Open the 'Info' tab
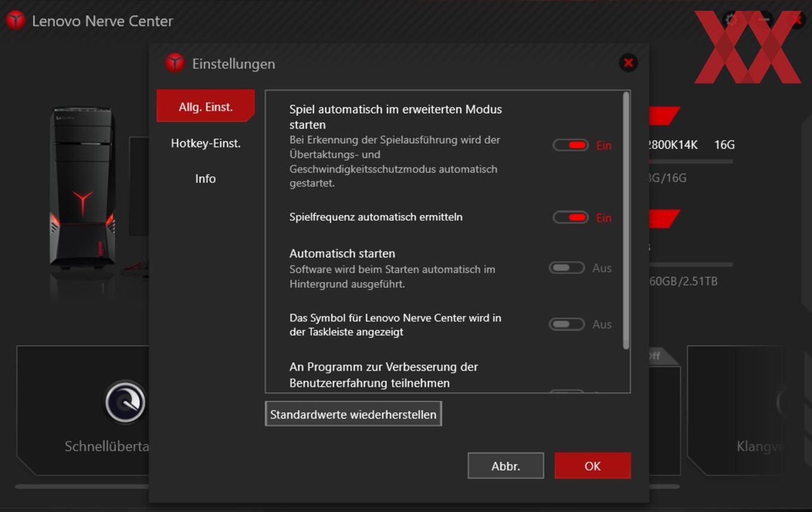The image size is (812, 512). tap(205, 178)
